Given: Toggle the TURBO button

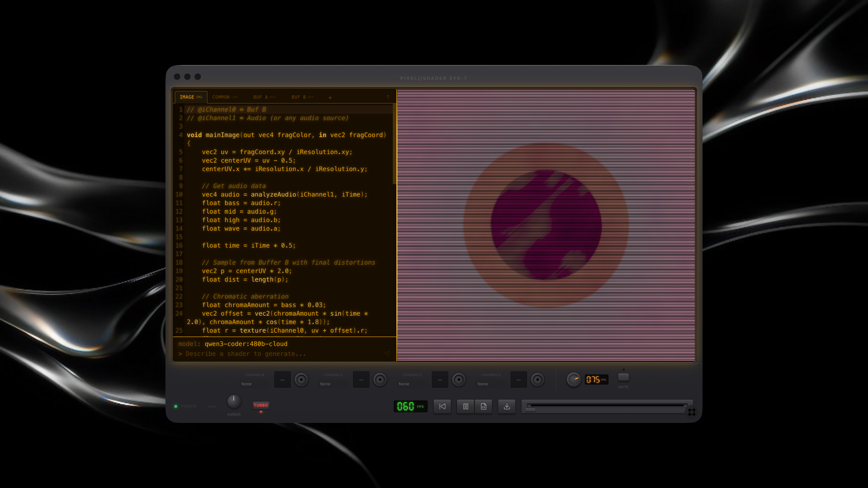Looking at the screenshot, I should click(x=260, y=405).
